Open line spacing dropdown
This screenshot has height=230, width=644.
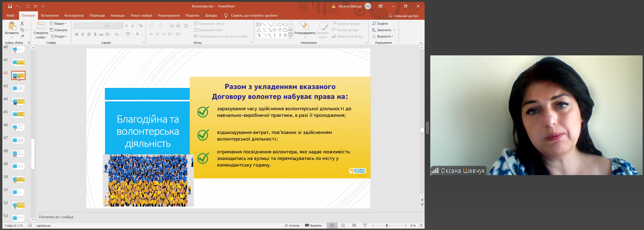(187, 26)
